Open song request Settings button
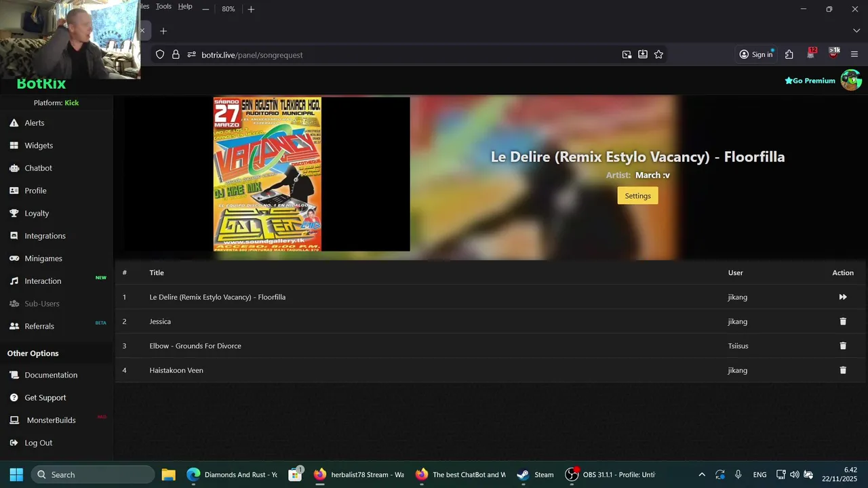 (637, 195)
